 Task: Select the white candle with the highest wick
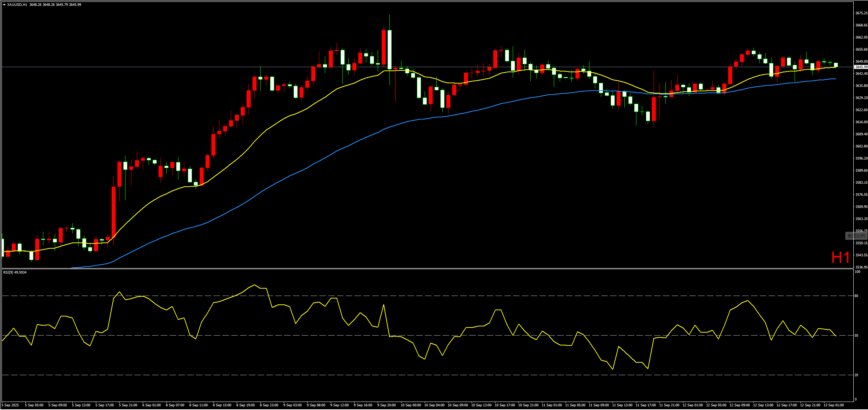389,50
